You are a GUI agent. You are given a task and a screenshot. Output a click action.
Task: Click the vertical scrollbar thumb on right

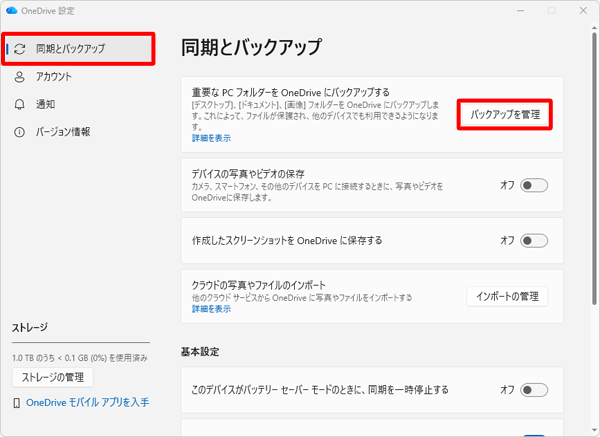[594, 168]
